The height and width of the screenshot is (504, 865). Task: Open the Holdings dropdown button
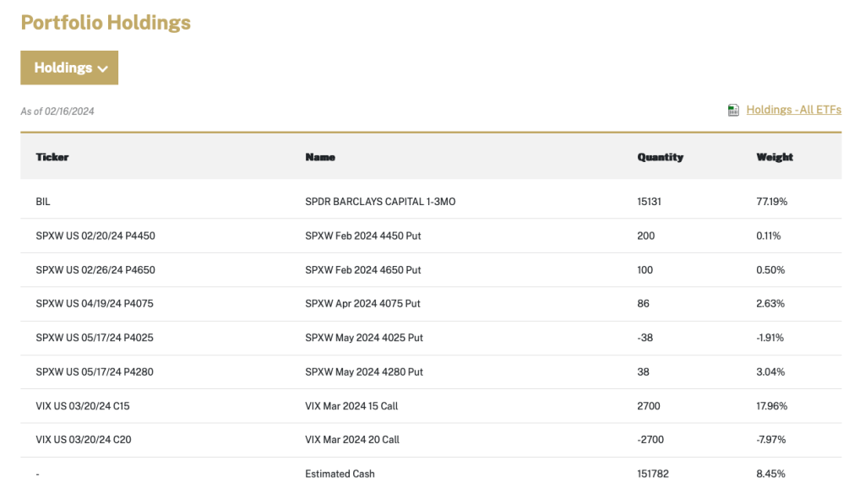69,68
